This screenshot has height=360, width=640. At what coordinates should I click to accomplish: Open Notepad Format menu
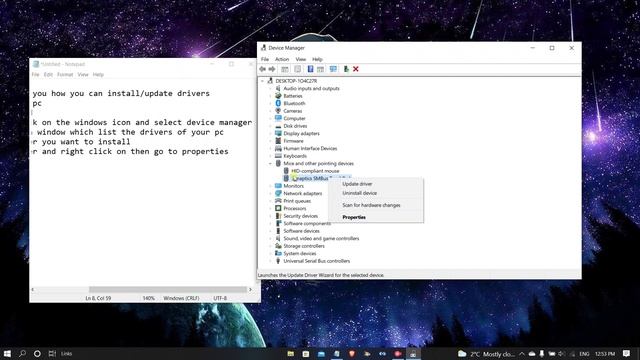[x=65, y=75]
